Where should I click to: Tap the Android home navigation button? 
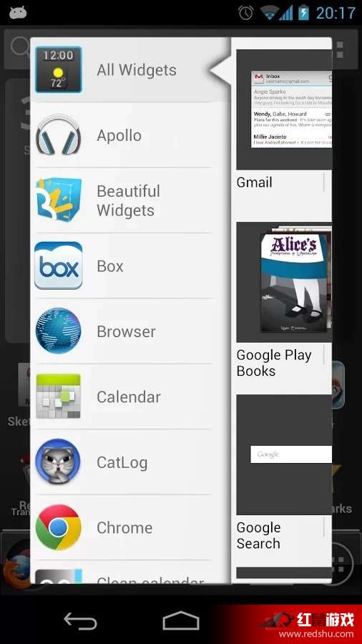coord(181,620)
